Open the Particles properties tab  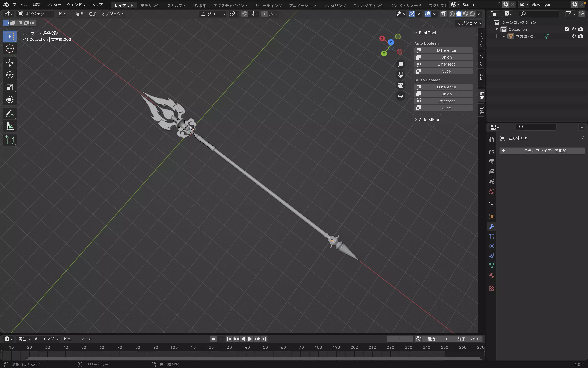pos(492,236)
